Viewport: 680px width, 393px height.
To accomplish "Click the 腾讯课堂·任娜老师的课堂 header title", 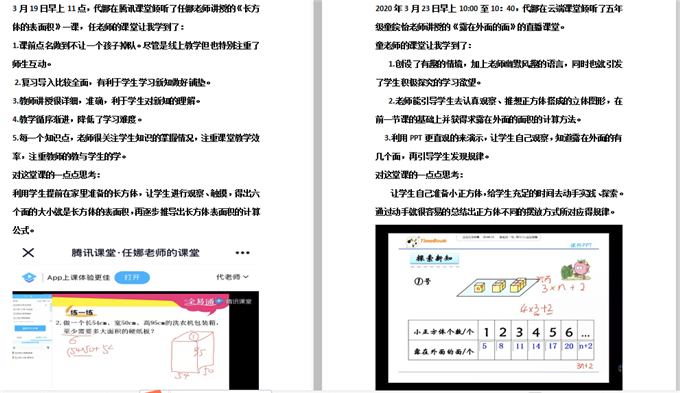I will (x=135, y=253).
